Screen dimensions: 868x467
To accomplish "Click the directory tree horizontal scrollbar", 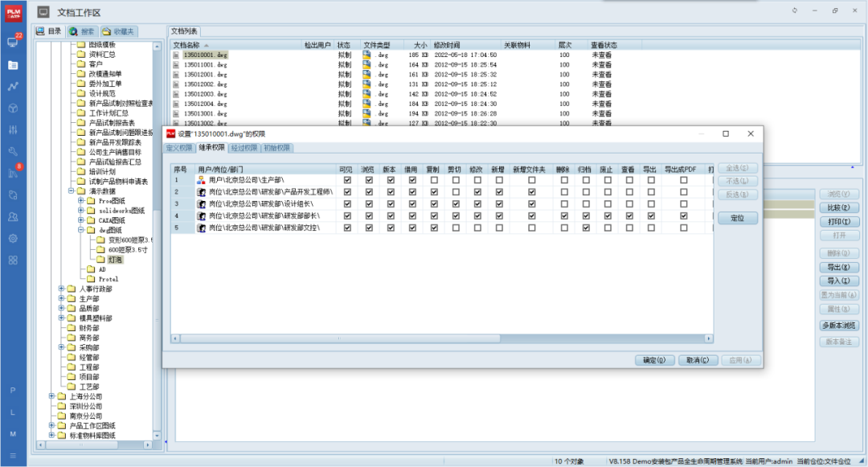I will pos(95,444).
